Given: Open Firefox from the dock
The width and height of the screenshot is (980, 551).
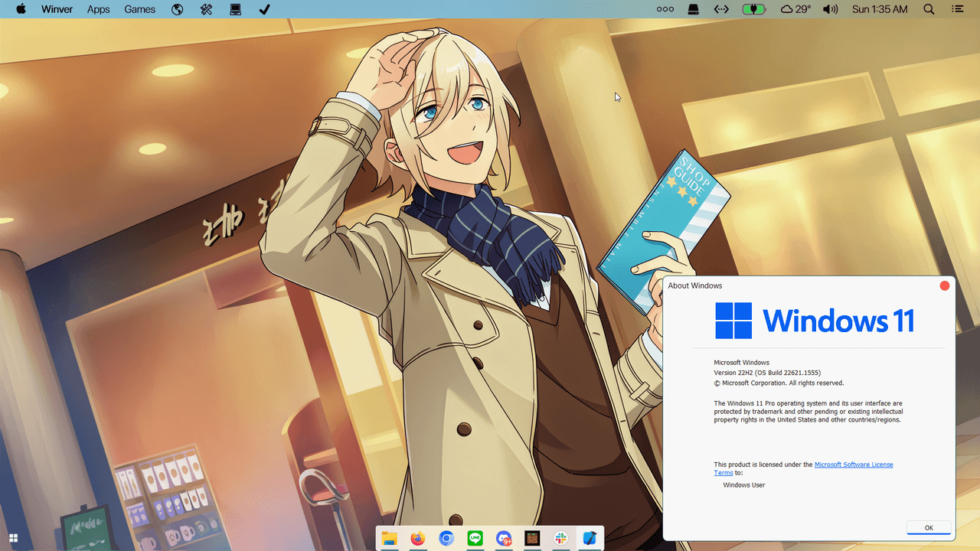Looking at the screenshot, I should (x=417, y=539).
